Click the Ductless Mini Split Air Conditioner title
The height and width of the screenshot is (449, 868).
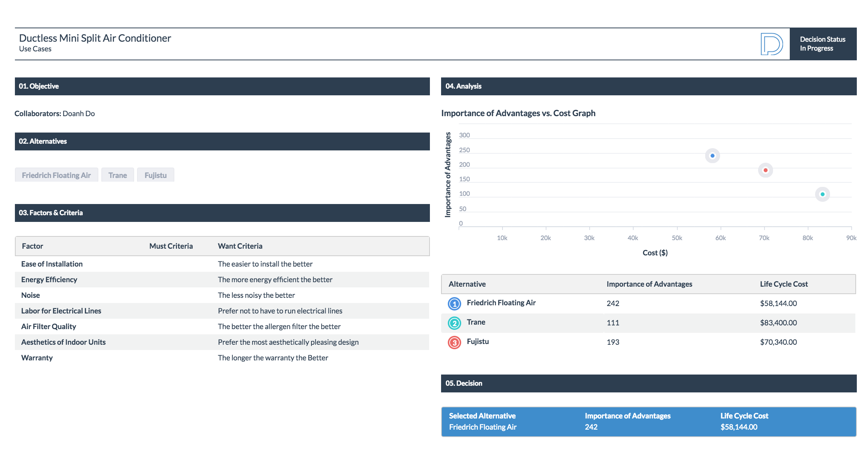tap(95, 38)
